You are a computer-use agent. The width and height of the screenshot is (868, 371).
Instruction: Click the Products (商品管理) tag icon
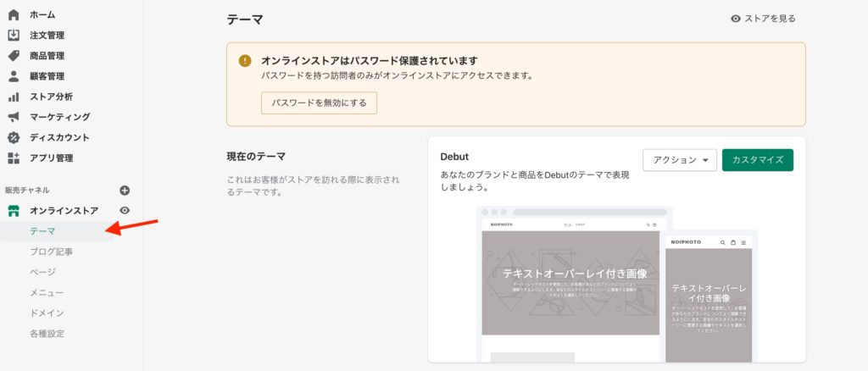[x=14, y=55]
